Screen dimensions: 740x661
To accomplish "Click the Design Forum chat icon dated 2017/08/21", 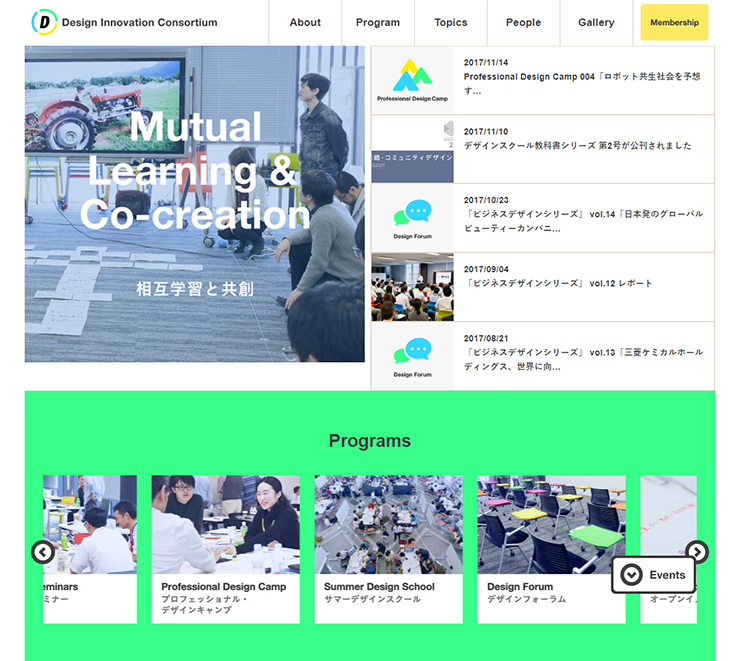I will (x=412, y=356).
